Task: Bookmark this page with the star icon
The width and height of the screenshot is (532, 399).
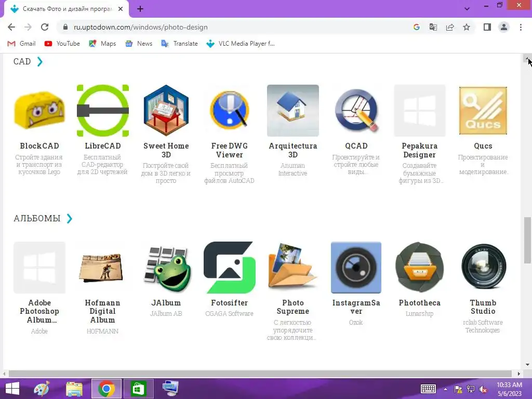Action: point(467,27)
